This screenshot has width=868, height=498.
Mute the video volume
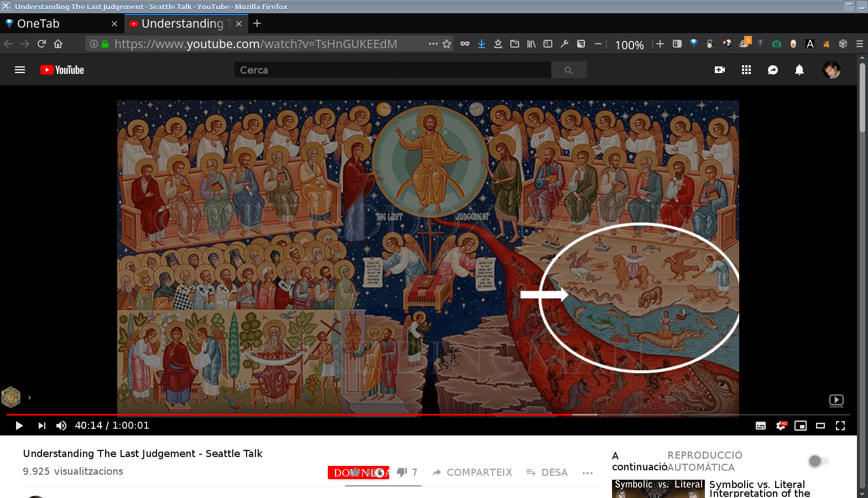point(61,426)
